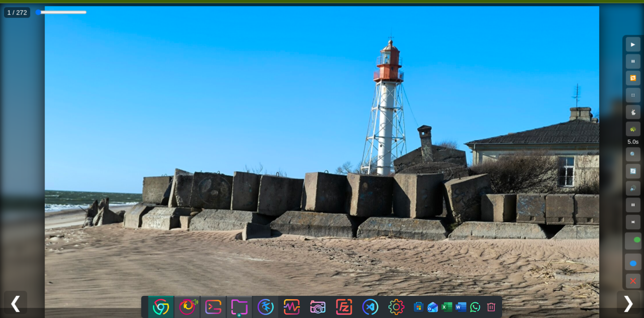Viewport: 644px width, 318px height.
Task: Open FileZilla from the dock
Action: tap(344, 307)
